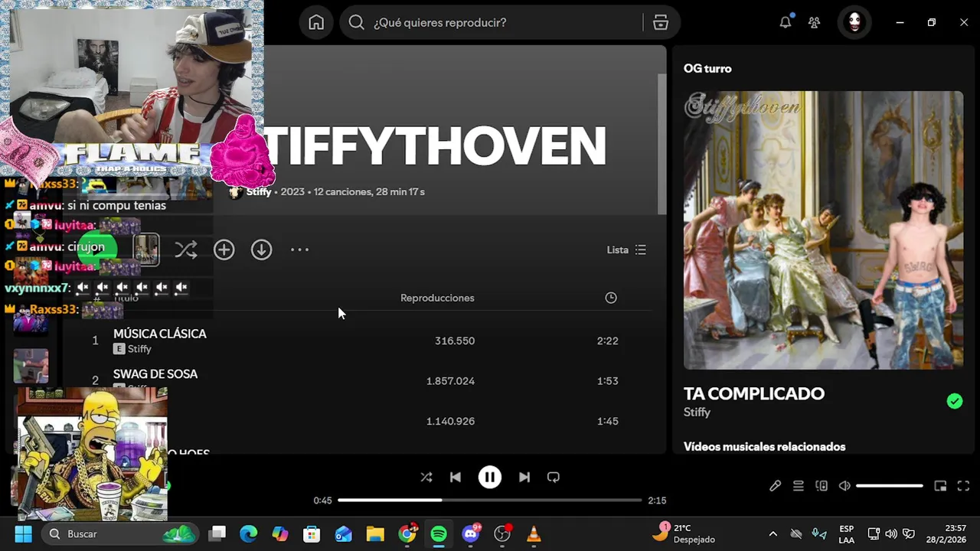Screen dimensions: 980x551
Task: Open VLC from taskbar
Action: [534, 533]
